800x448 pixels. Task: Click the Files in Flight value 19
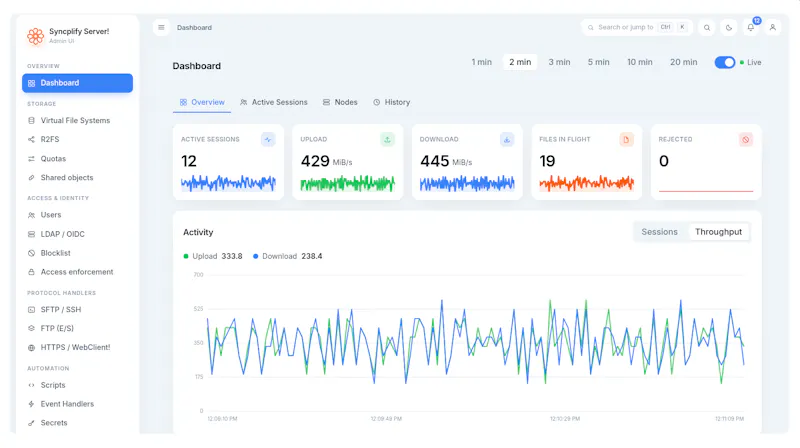(547, 161)
